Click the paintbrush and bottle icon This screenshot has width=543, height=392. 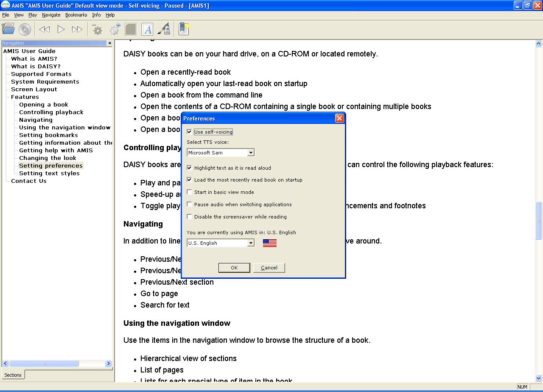164,29
